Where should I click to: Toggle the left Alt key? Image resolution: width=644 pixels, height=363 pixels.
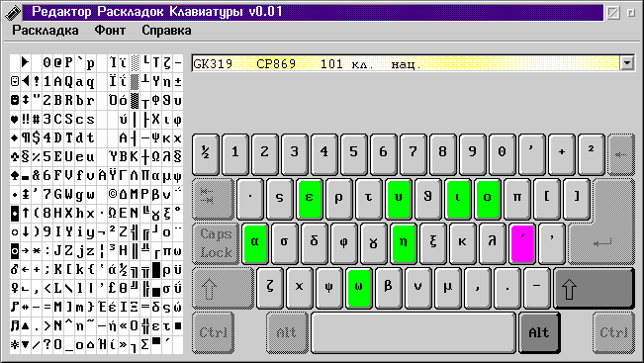pos(287,332)
